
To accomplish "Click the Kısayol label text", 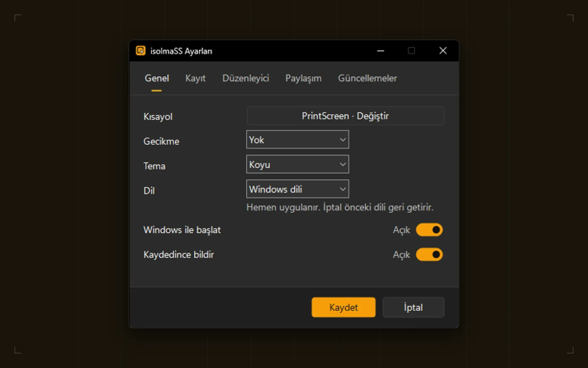I will [x=158, y=117].
